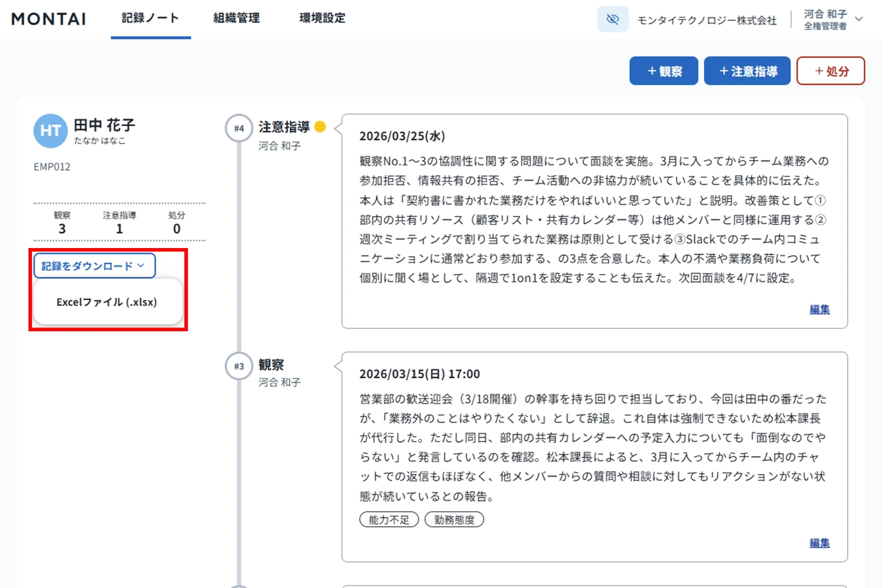Toggle the hidden-eye visibility icon in the header
882x588 pixels.
coord(612,19)
